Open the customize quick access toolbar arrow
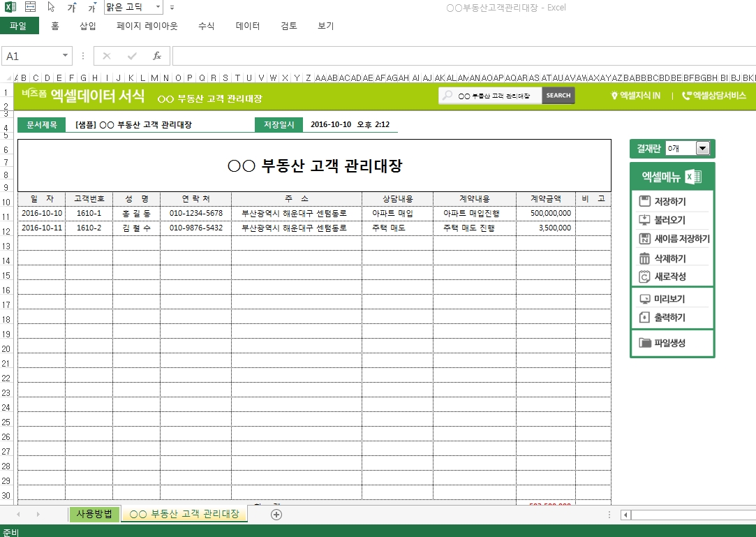756x537 pixels. click(172, 8)
